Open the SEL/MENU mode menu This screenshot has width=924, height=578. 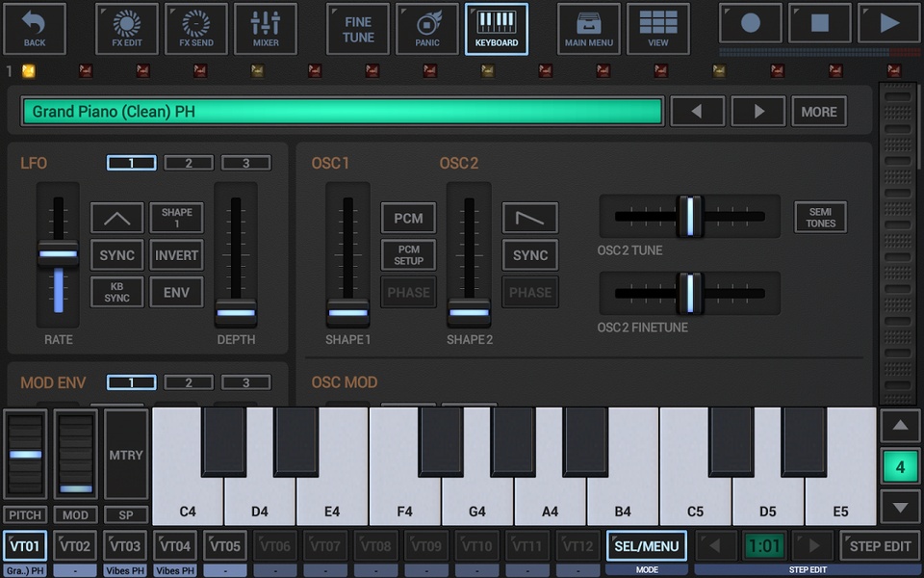pos(647,546)
